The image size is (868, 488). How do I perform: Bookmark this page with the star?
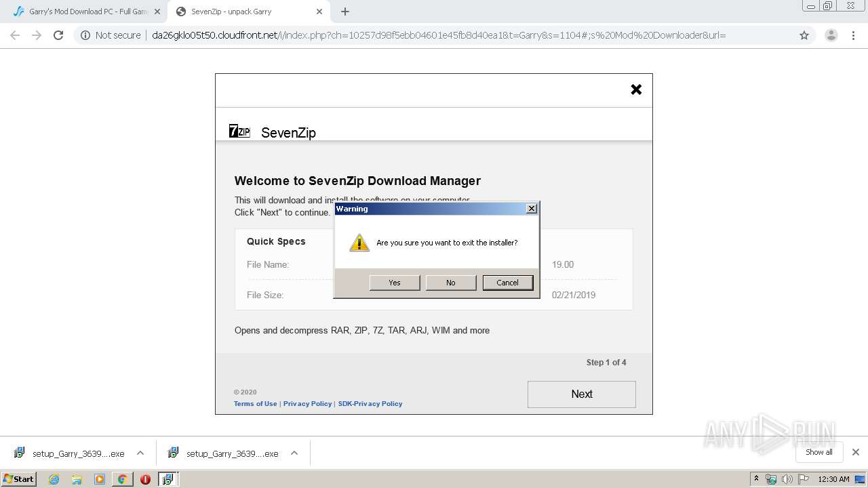[804, 35]
